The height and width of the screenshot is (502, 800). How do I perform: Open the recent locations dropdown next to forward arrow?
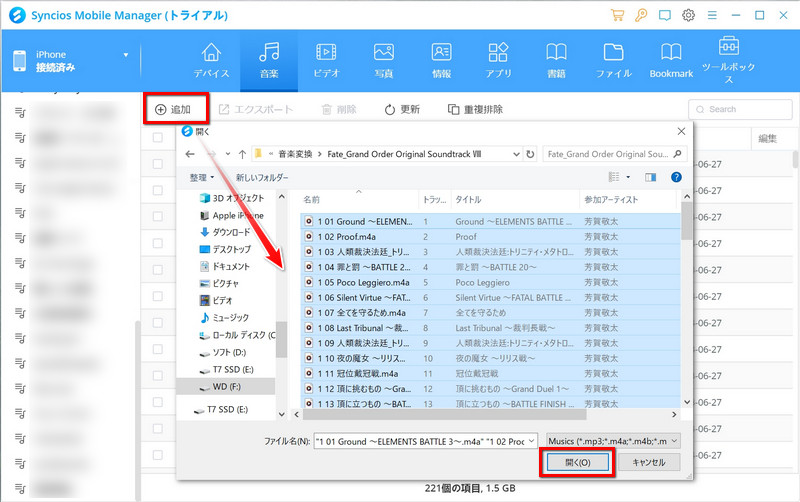click(228, 154)
